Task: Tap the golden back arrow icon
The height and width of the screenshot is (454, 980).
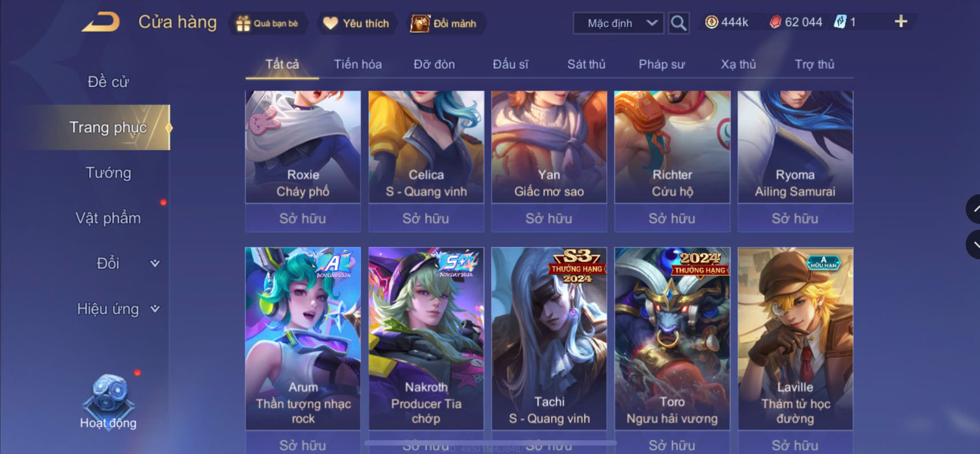Action: 101,22
